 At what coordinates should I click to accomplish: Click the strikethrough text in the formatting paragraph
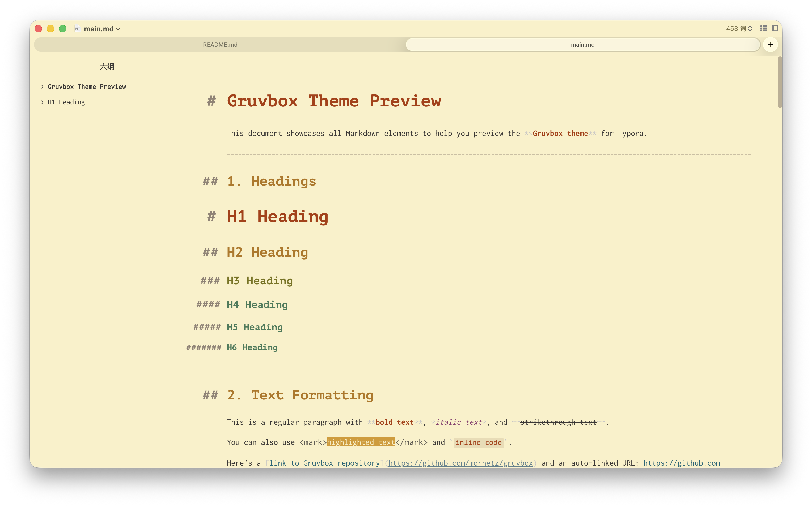[558, 422]
